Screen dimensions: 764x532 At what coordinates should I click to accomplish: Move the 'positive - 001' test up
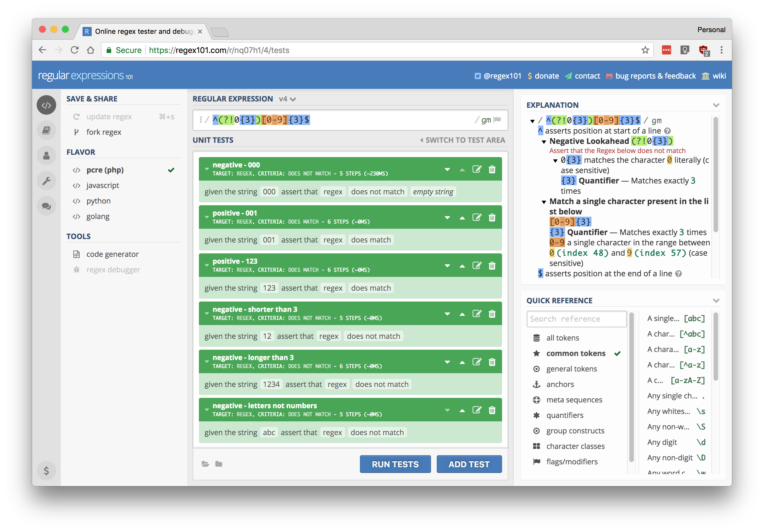(462, 218)
